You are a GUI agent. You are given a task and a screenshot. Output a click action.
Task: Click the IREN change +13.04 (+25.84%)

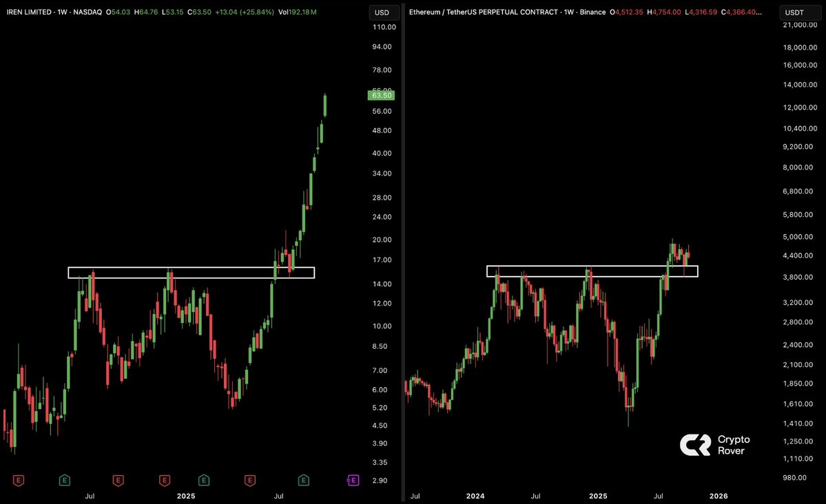245,12
